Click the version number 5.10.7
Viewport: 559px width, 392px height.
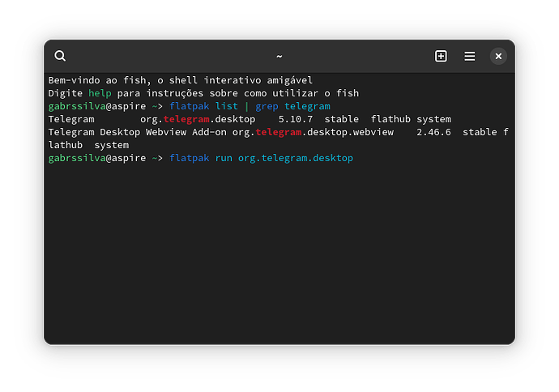point(296,119)
